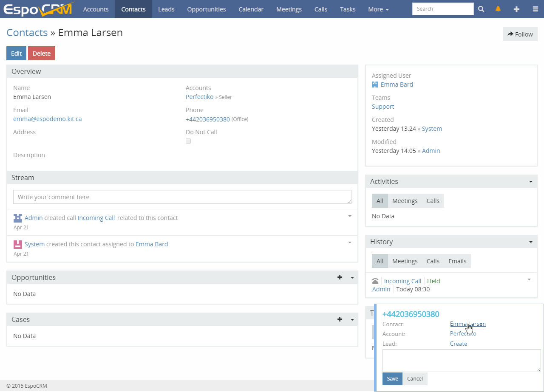Open the Calendar nav tab

(x=251, y=9)
